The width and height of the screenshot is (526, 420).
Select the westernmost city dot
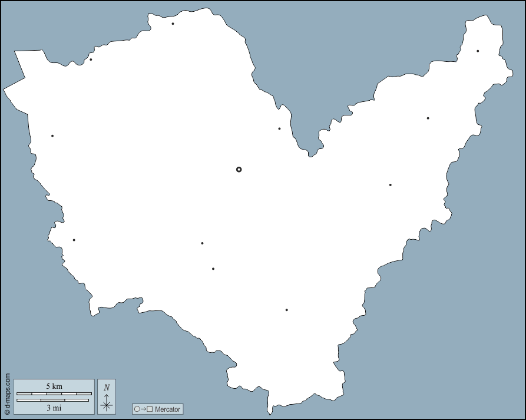(52, 136)
